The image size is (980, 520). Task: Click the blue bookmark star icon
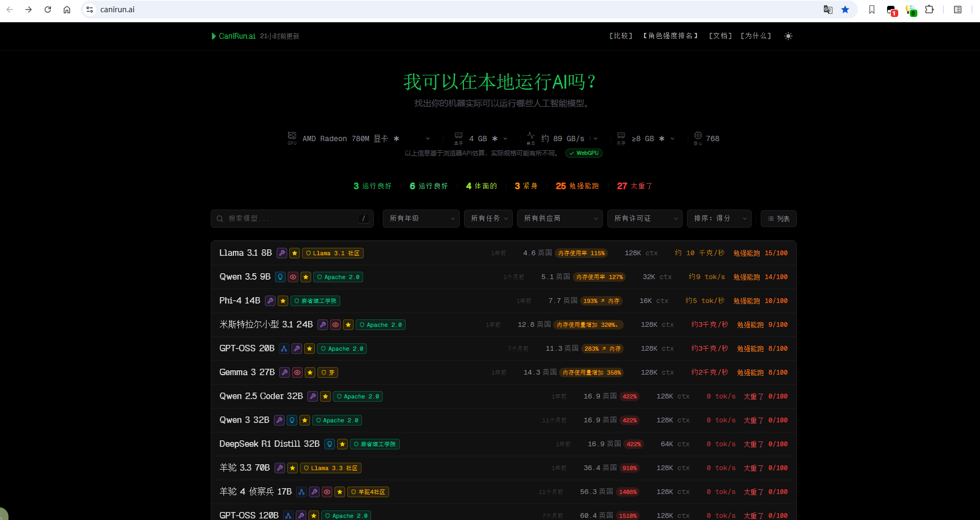tap(845, 10)
